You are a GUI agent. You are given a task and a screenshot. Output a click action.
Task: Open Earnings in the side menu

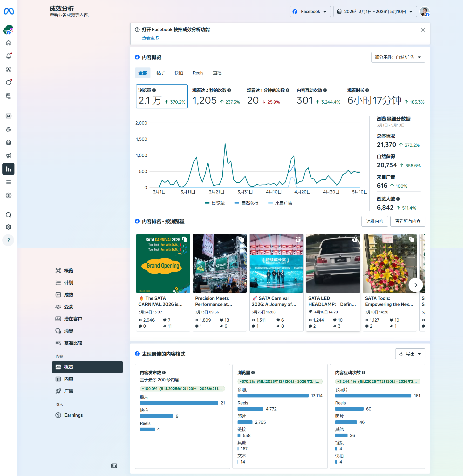point(87,415)
